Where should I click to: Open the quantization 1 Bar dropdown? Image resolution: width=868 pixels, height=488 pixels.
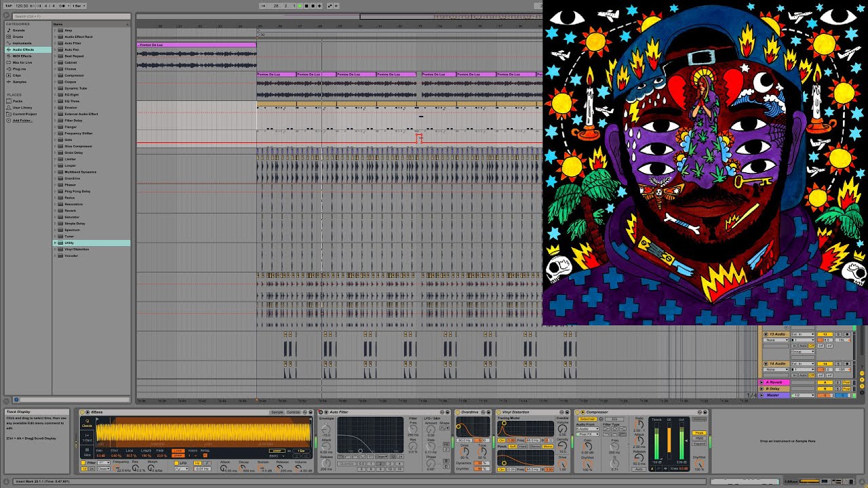point(79,5)
